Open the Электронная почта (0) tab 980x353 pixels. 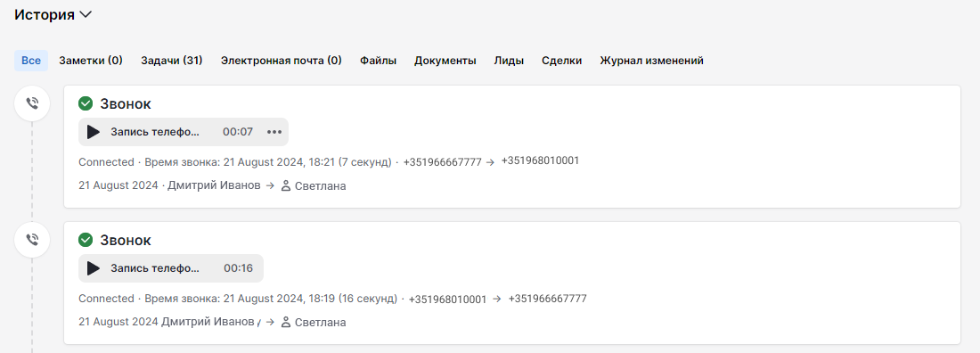(282, 61)
